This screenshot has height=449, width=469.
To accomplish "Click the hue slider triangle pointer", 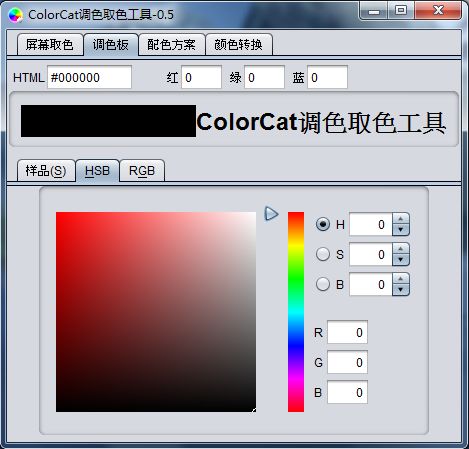I will (x=271, y=214).
